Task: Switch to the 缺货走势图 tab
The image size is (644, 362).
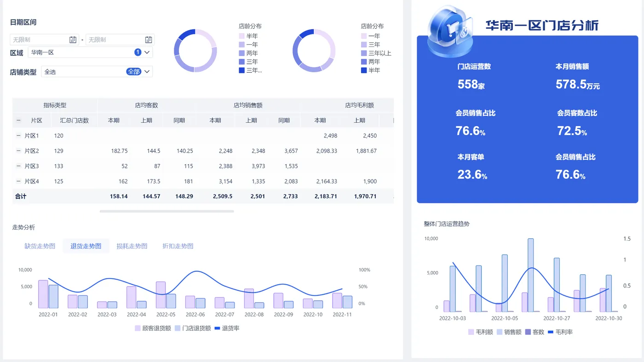Action: [40, 246]
